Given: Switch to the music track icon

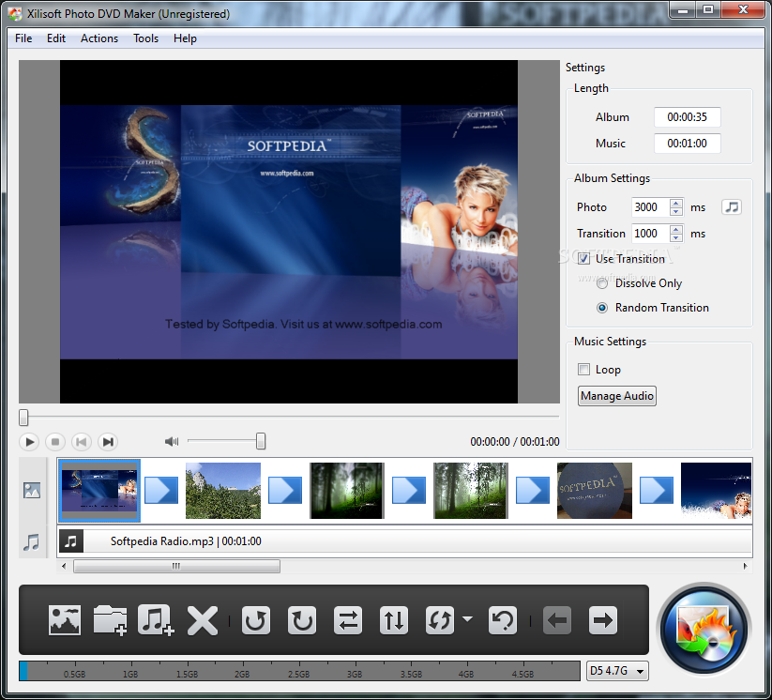Looking at the screenshot, I should click(32, 541).
